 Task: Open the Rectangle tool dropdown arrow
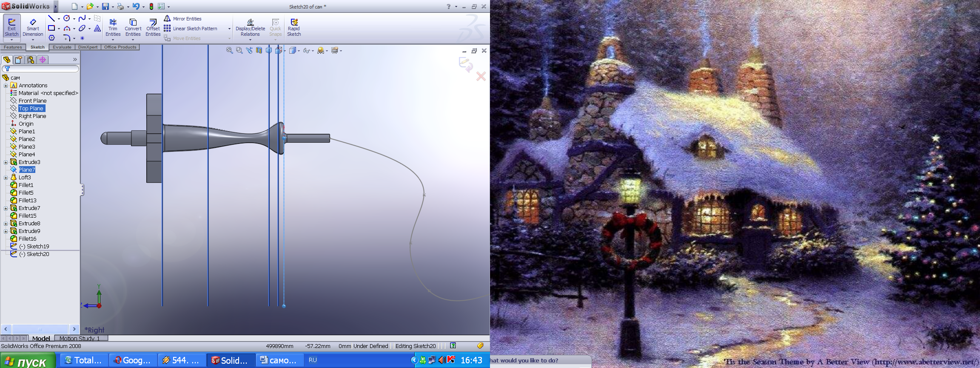click(59, 29)
